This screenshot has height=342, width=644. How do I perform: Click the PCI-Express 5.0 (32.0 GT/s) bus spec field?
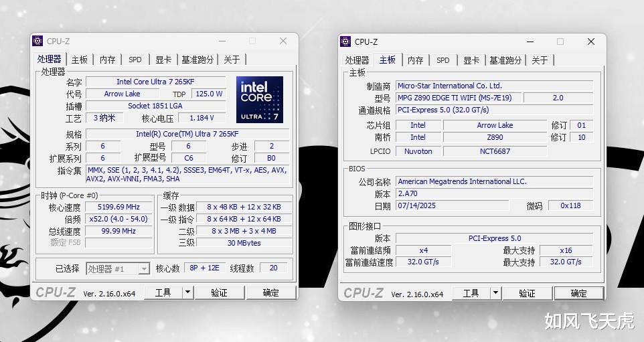pos(495,110)
